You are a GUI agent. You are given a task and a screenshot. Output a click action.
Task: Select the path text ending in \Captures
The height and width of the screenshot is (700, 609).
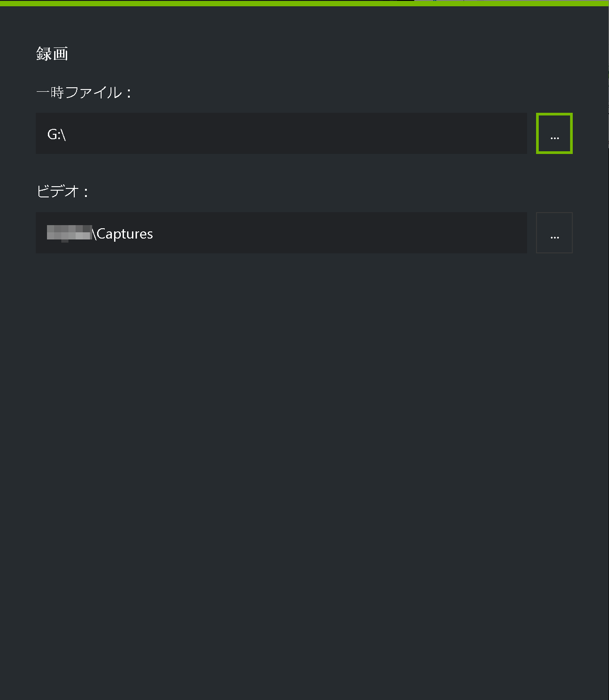(98, 233)
